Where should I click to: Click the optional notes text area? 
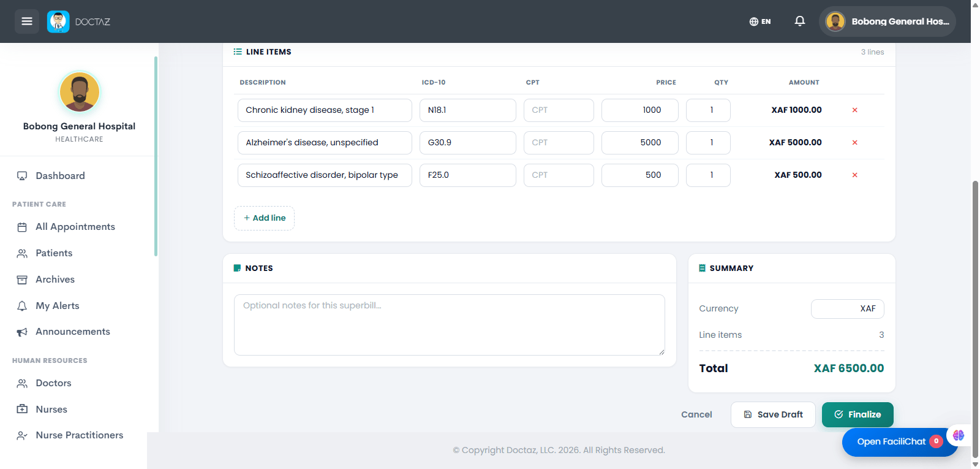click(450, 325)
